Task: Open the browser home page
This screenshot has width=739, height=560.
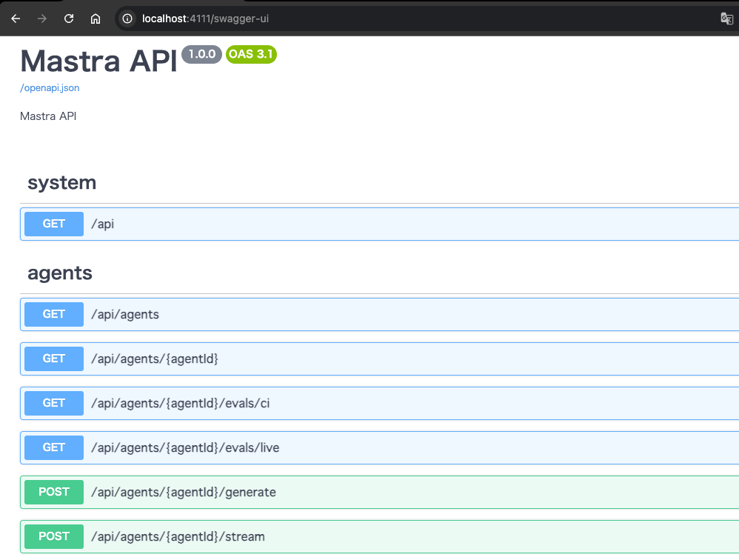Action: pyautogui.click(x=95, y=19)
